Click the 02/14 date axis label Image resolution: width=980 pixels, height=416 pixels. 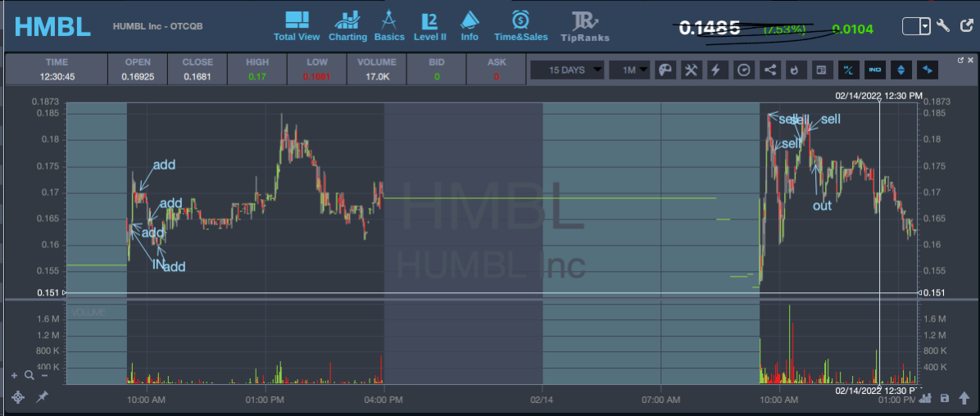542,398
